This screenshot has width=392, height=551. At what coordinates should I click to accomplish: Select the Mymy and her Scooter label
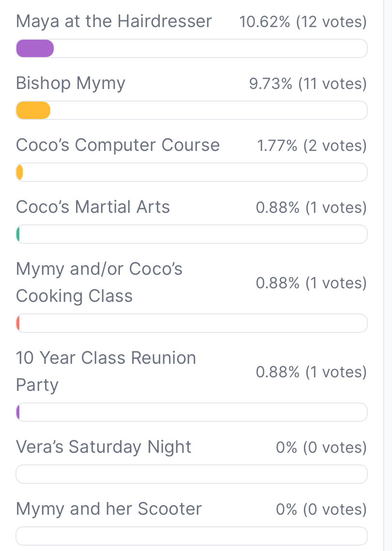coord(109,509)
